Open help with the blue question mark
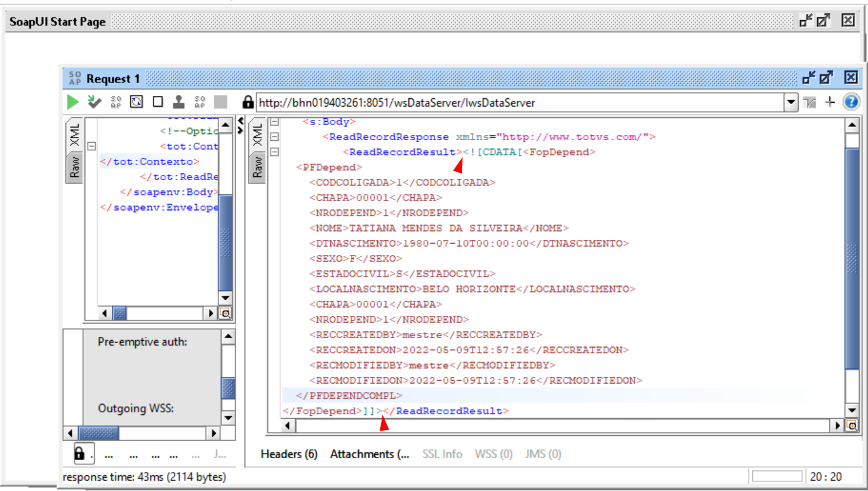Image resolution: width=868 pixels, height=491 pixels. [851, 102]
